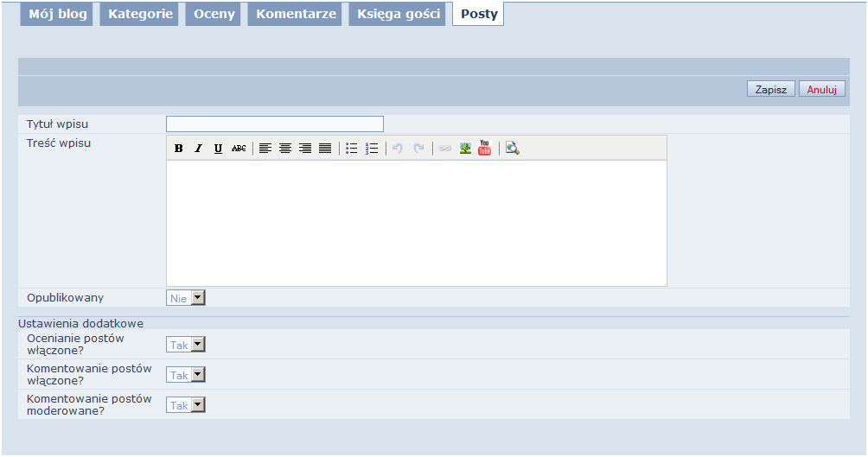The image size is (868, 457).
Task: Align text right in editor
Action: pyautogui.click(x=305, y=149)
